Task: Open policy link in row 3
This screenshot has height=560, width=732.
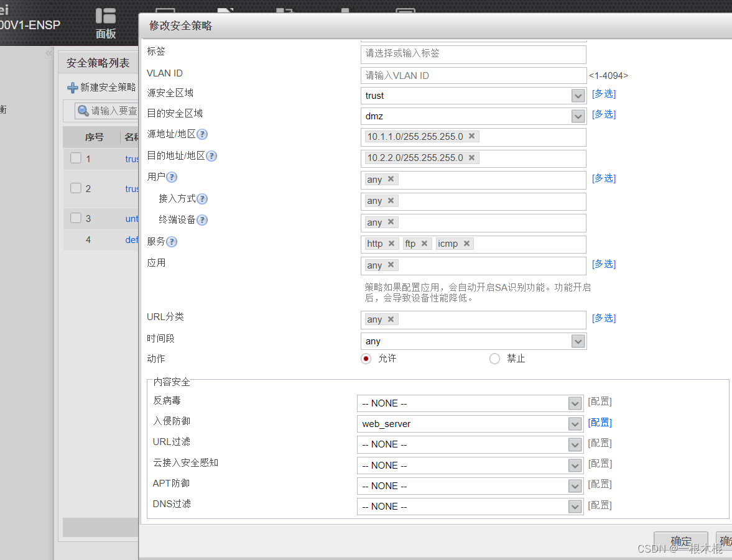Action: [x=132, y=219]
